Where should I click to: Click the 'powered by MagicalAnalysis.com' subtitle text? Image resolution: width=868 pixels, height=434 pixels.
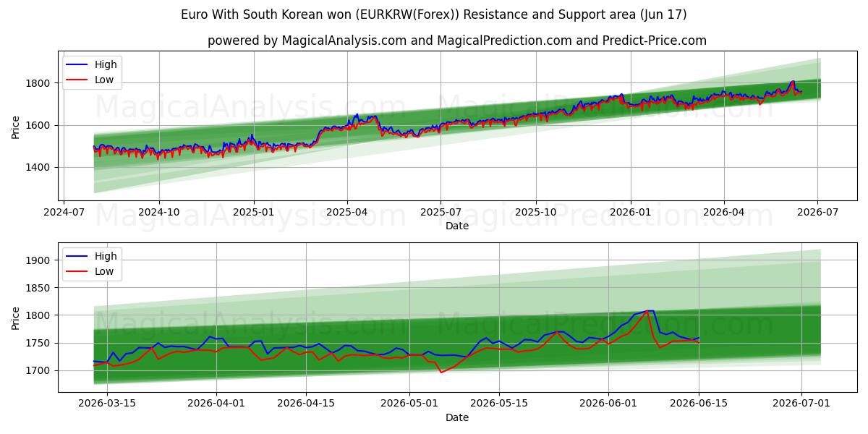tap(457, 41)
